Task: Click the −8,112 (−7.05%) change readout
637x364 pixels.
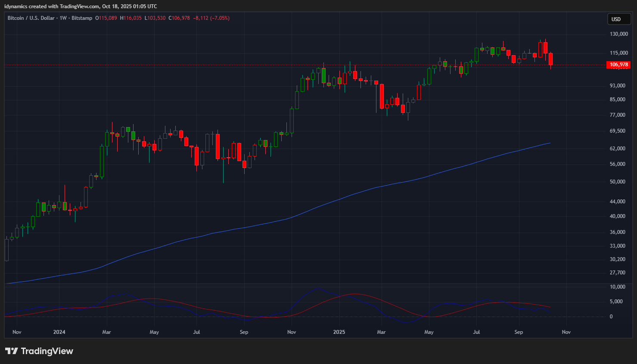Action: pyautogui.click(x=211, y=18)
